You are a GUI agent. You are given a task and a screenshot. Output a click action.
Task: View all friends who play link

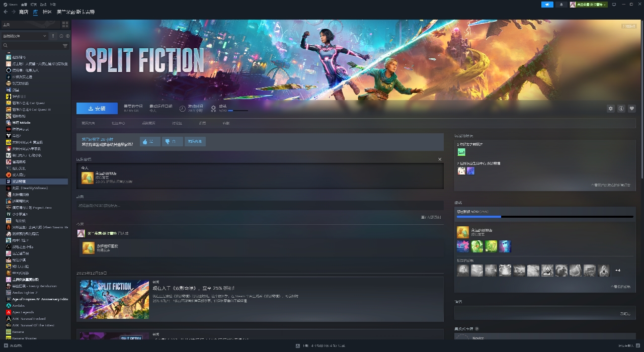tap(611, 185)
